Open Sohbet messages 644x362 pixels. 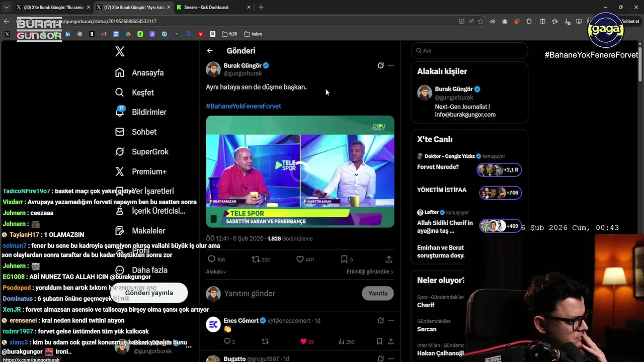tap(135, 132)
